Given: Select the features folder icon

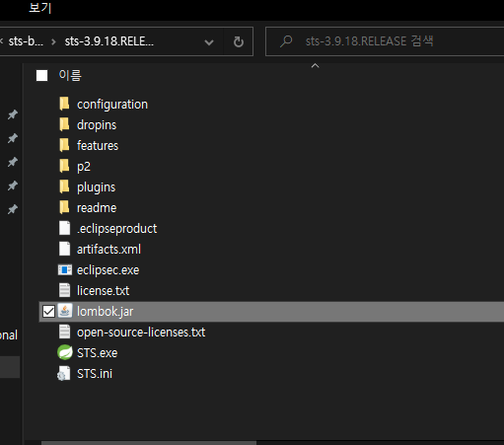Looking at the screenshot, I should coord(64,145).
